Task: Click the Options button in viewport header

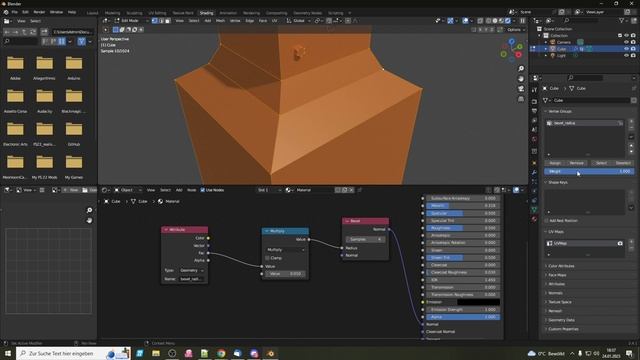Action: pyautogui.click(x=515, y=30)
